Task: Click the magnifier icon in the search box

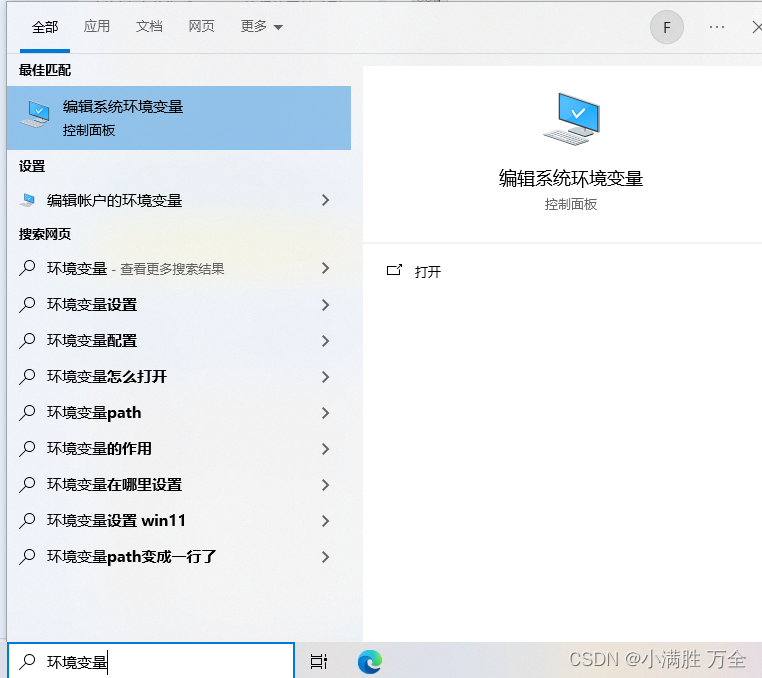Action: (x=27, y=661)
